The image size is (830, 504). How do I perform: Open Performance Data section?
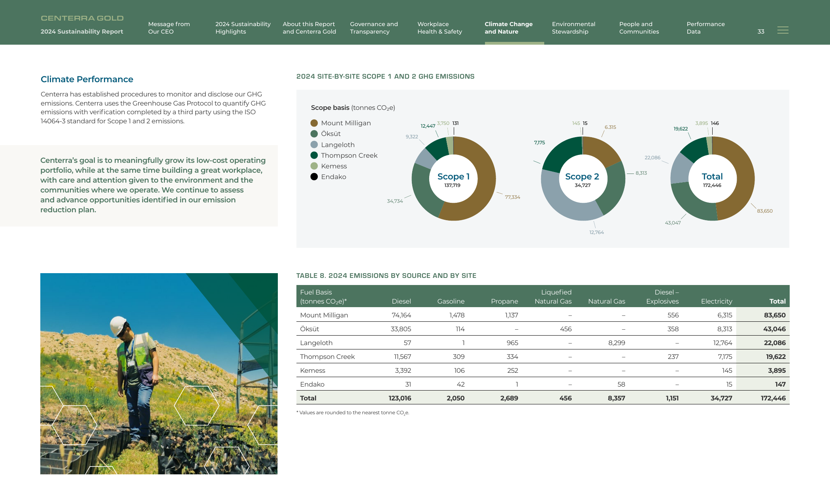[x=705, y=28]
